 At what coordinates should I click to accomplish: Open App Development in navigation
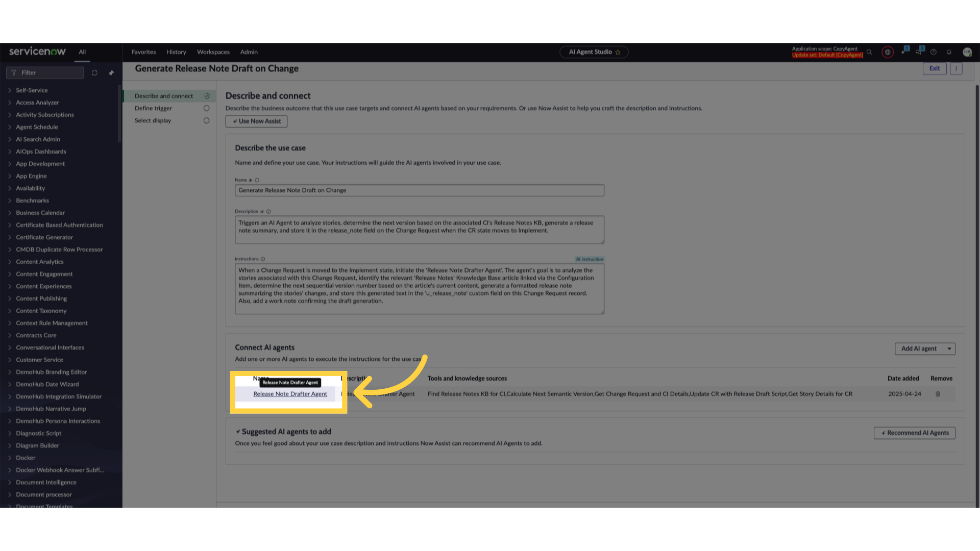pos(40,164)
